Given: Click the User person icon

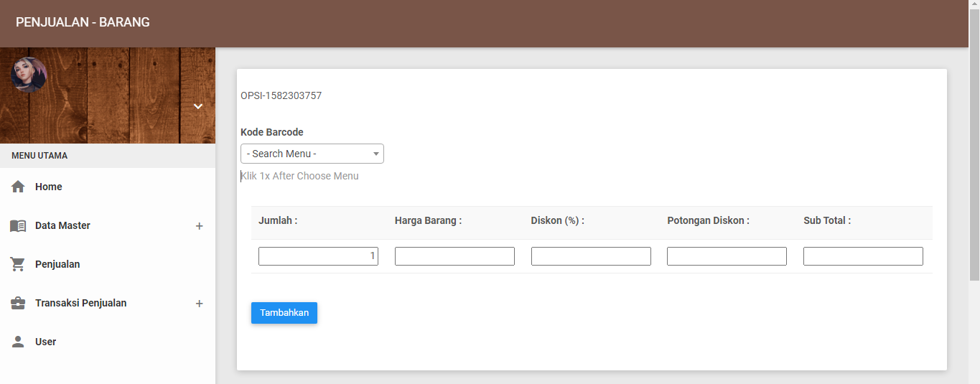Looking at the screenshot, I should click(18, 342).
